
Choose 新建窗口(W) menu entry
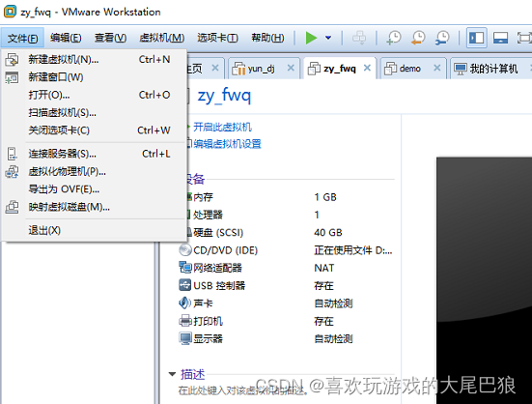click(94, 77)
